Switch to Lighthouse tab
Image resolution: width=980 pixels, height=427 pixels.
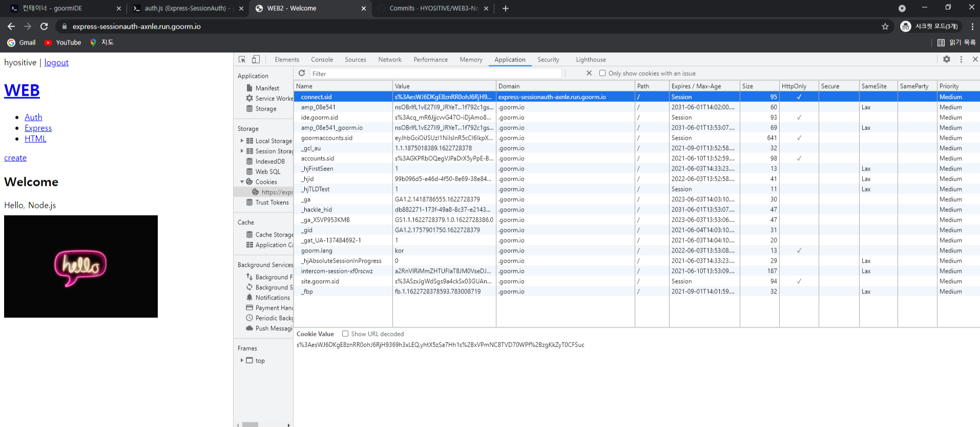[591, 59]
